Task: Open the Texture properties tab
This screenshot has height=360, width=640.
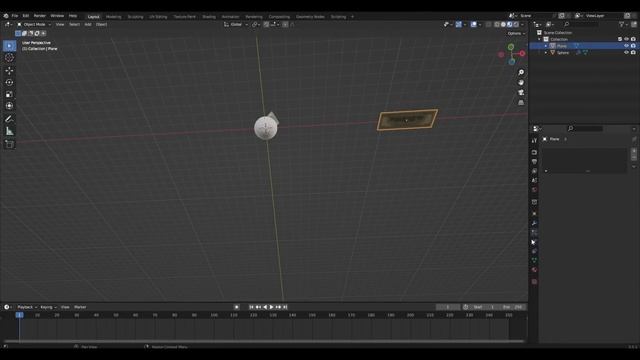Action: point(534,282)
